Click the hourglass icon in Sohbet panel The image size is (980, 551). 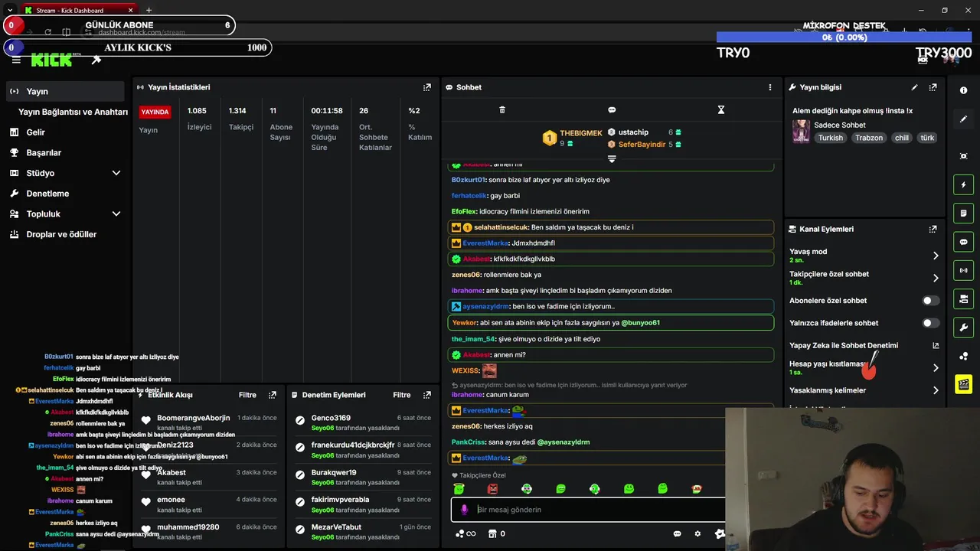(720, 110)
